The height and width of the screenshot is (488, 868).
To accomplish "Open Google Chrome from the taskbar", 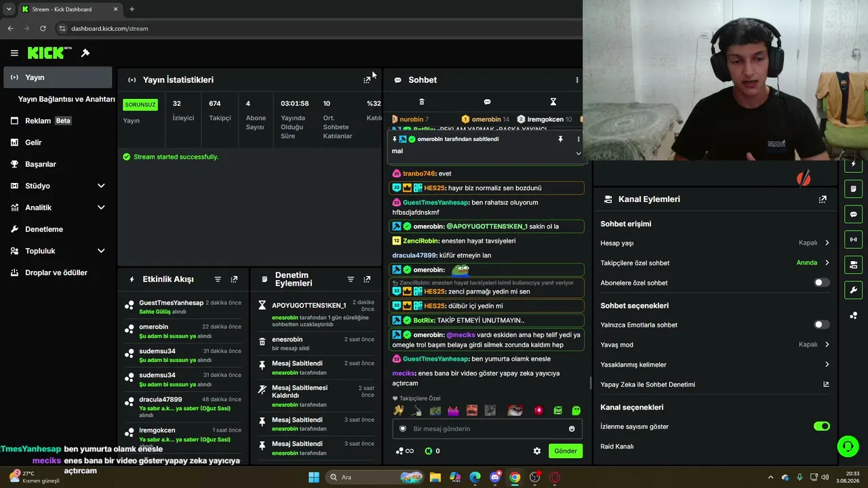I will tap(515, 477).
